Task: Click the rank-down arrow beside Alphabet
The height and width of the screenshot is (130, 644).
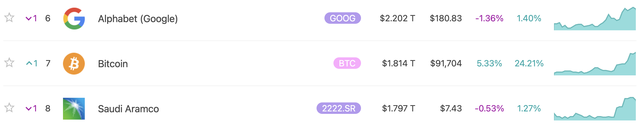Action: pos(29,19)
